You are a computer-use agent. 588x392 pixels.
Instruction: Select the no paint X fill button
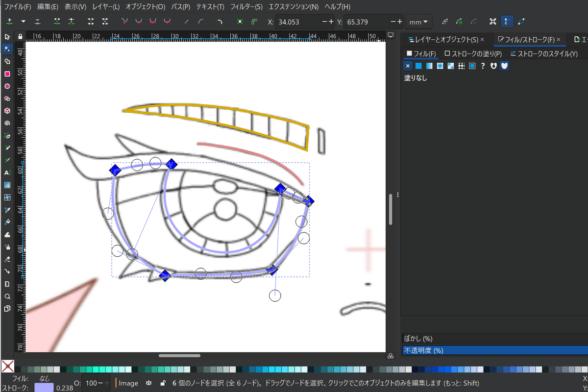click(408, 66)
